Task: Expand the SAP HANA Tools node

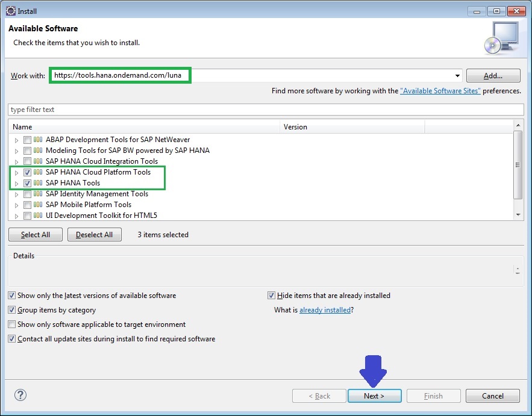Action: 16,184
